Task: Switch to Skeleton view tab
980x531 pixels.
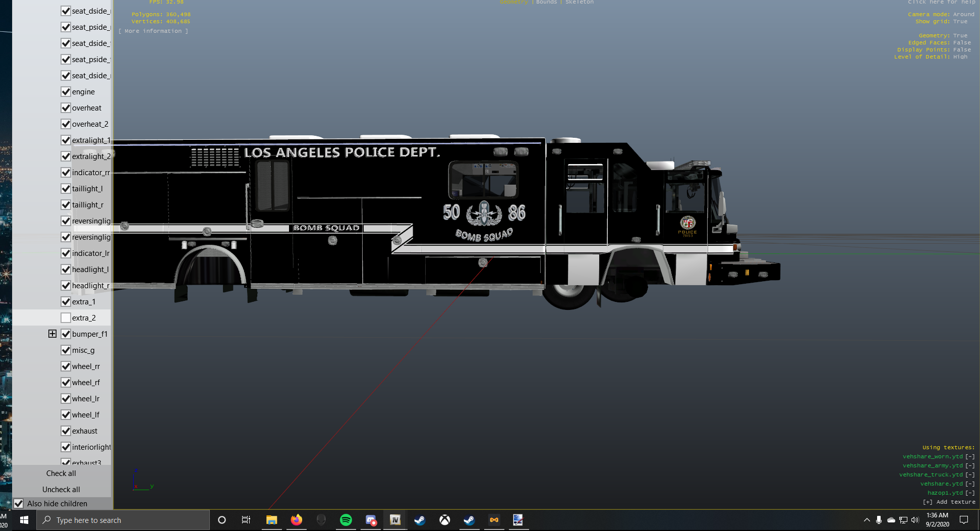Action: [x=579, y=3]
